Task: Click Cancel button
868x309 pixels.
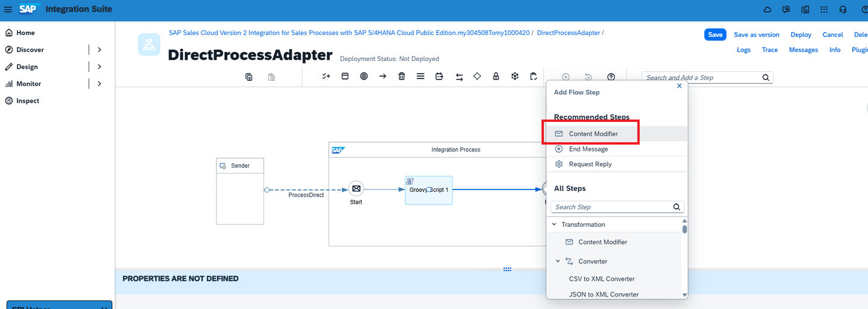Action: 833,34
